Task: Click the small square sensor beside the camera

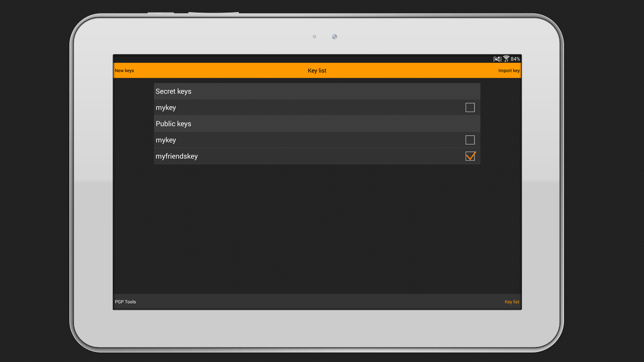Action: [314, 37]
